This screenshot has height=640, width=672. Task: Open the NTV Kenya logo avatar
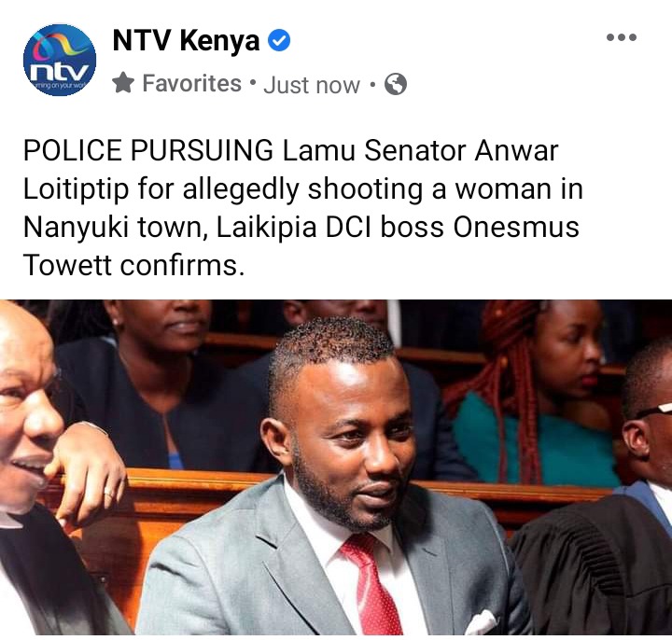click(x=60, y=60)
